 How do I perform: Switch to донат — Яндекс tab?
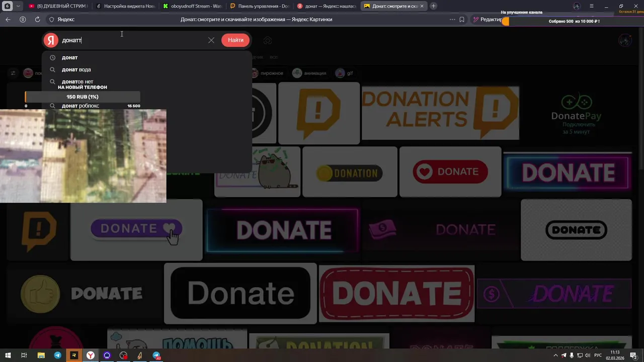click(x=326, y=6)
